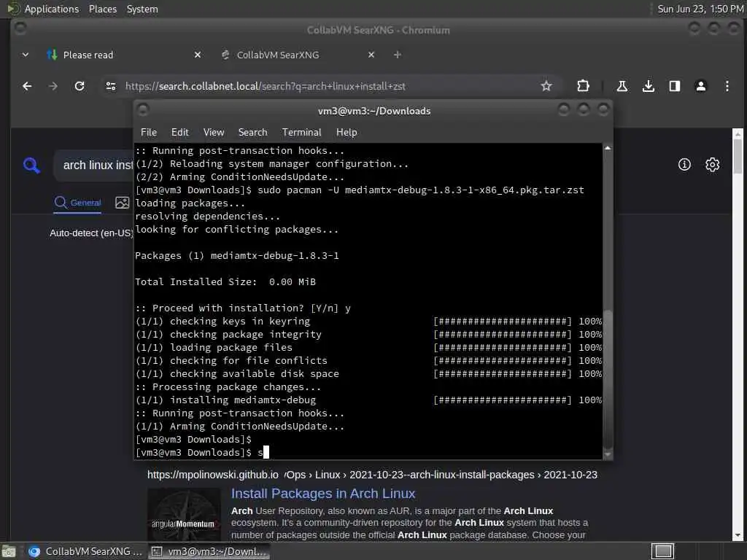Open the Extensions puzzle icon
The width and height of the screenshot is (747, 560).
point(583,86)
